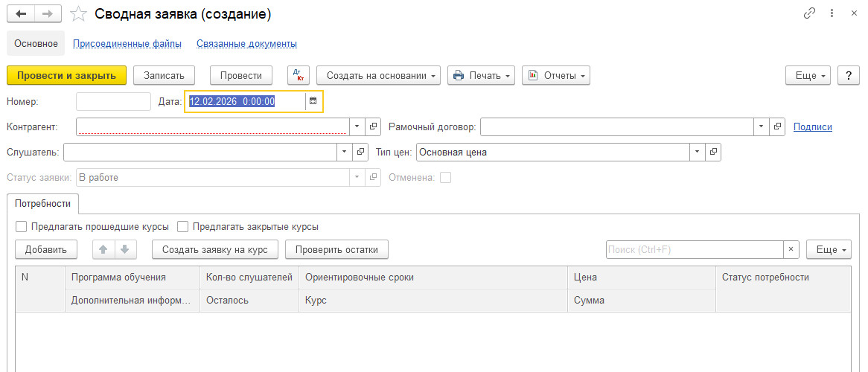Open Связанные документы tab
The image size is (868, 372).
click(x=246, y=44)
